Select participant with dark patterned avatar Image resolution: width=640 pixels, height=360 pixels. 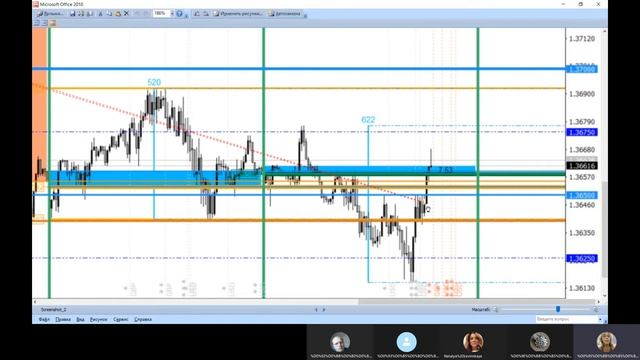point(540,342)
